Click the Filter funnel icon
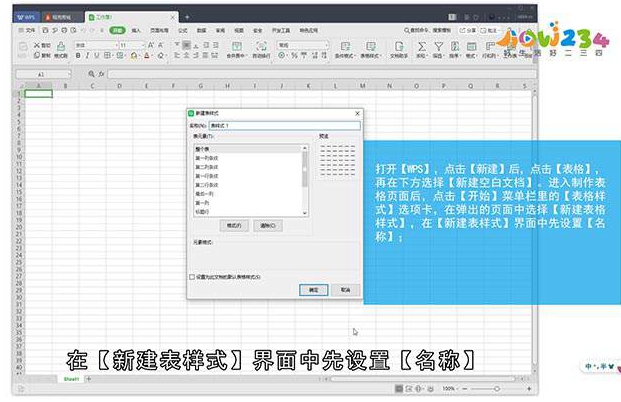 [x=438, y=47]
